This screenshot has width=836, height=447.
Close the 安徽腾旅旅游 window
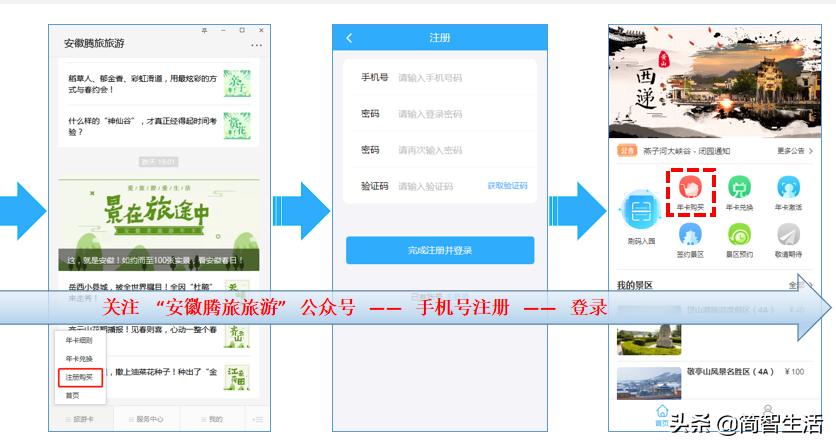[x=261, y=30]
